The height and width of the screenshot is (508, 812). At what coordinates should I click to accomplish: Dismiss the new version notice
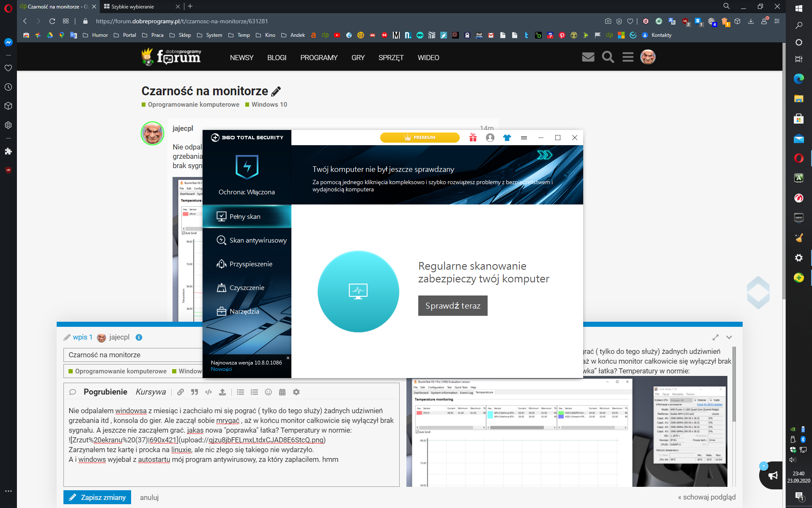click(x=288, y=358)
